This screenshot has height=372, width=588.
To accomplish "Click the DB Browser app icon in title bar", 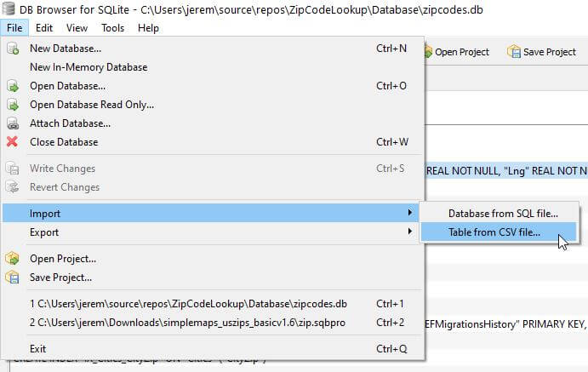I will tap(9, 9).
